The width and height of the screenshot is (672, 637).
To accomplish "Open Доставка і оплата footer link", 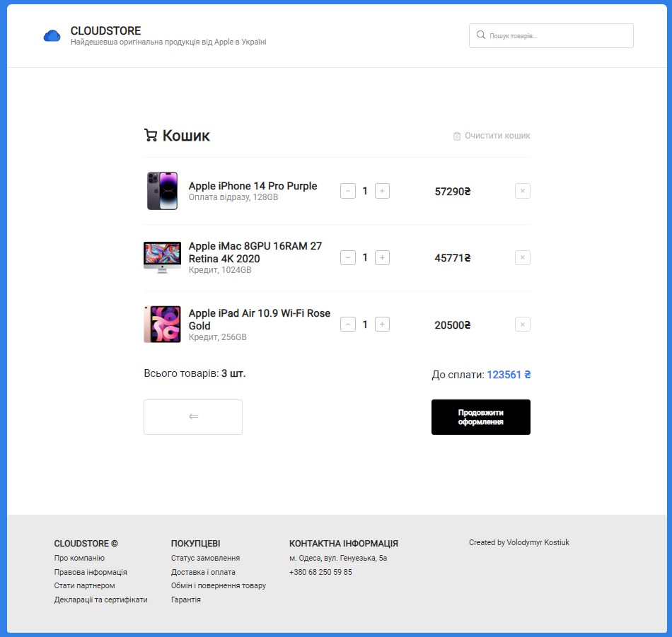I will coord(203,572).
